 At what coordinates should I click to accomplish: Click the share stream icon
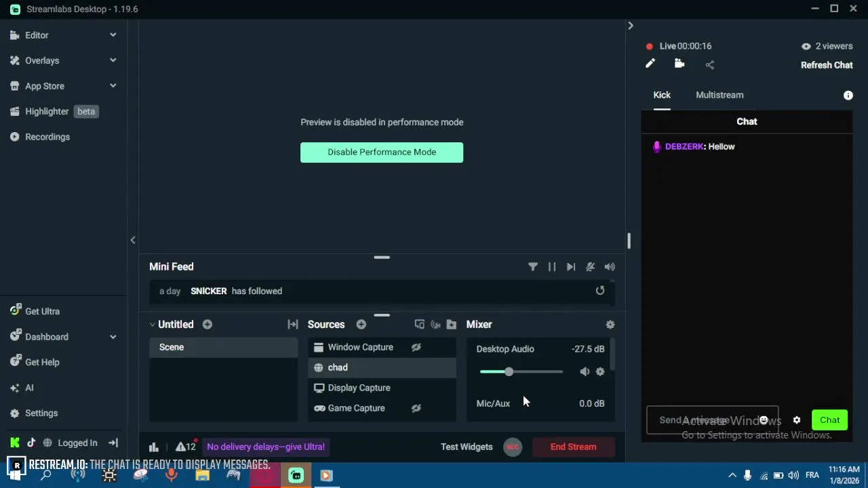pos(709,65)
